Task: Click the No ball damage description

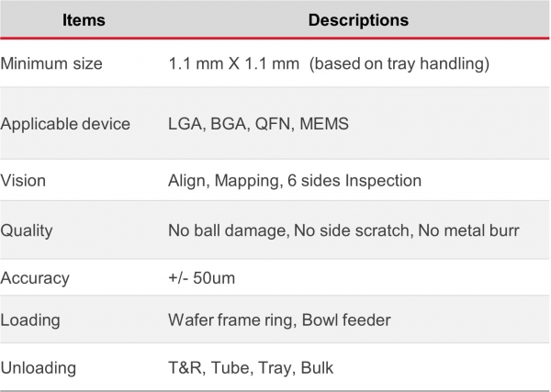Action: [x=229, y=230]
